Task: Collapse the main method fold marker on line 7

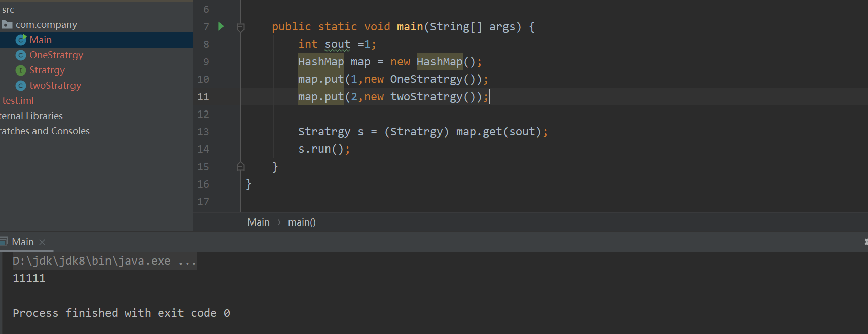Action: 241,27
